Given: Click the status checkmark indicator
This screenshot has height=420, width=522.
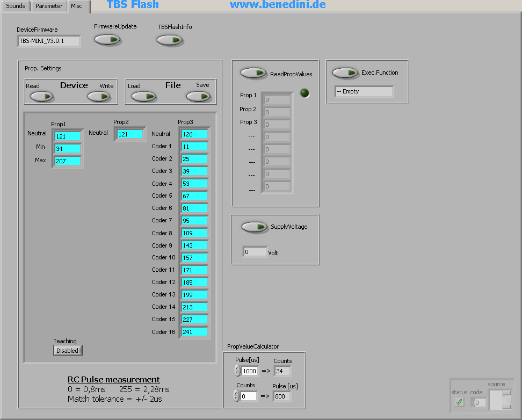Looking at the screenshot, I should pyautogui.click(x=459, y=402).
